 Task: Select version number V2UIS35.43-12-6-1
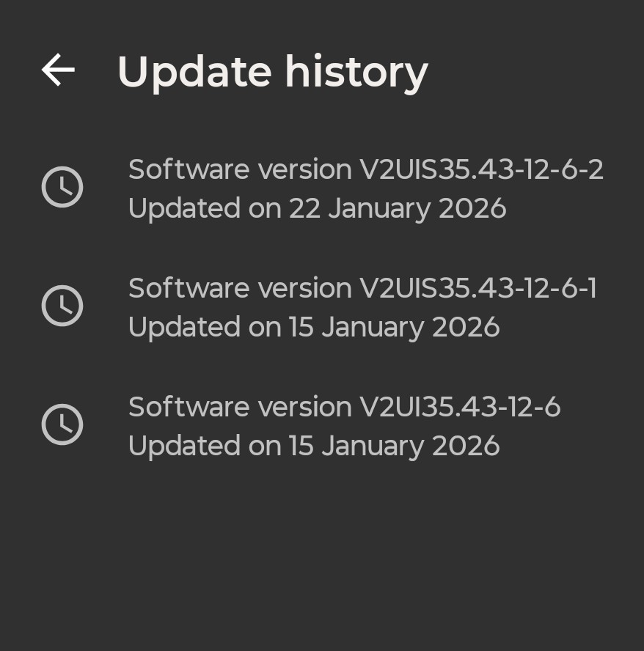tap(477, 289)
